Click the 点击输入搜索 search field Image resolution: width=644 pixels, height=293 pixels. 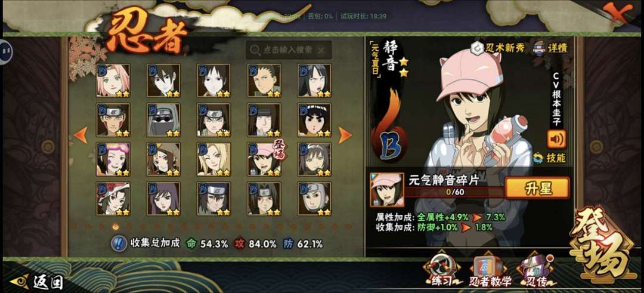tap(289, 50)
